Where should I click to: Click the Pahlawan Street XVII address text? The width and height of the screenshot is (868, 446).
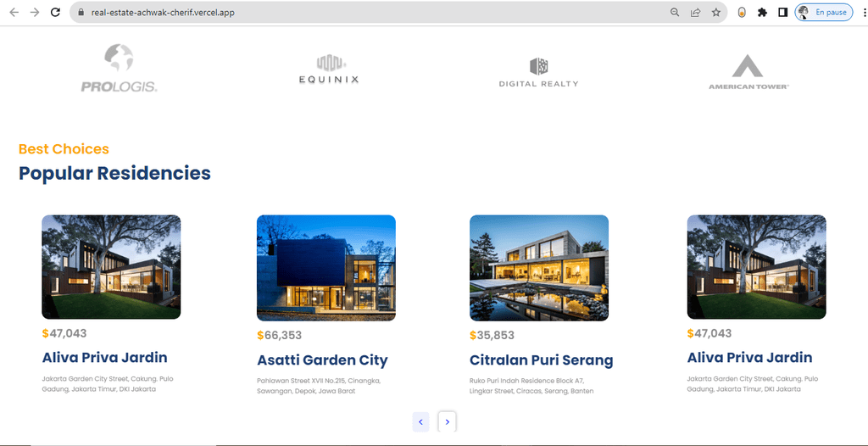[x=319, y=386]
